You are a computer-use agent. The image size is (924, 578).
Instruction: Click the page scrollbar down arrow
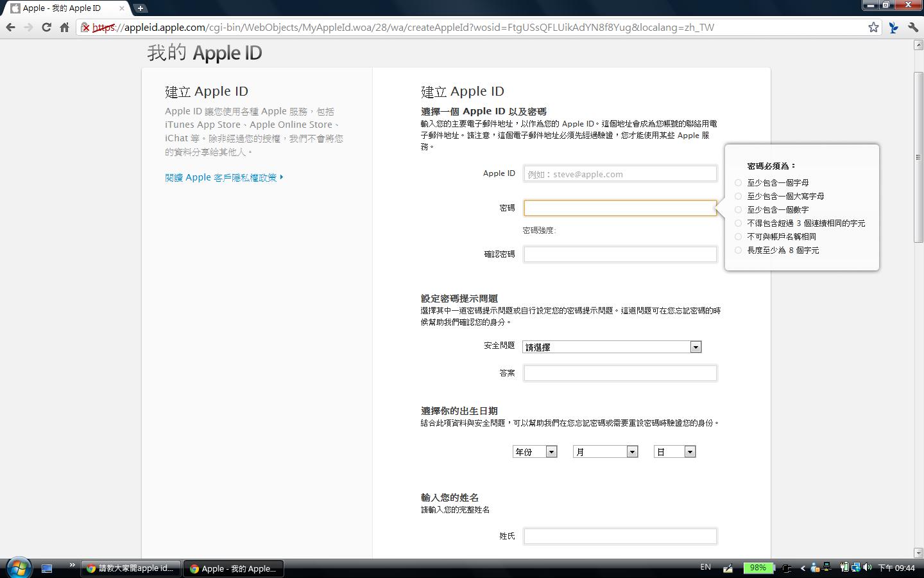918,552
